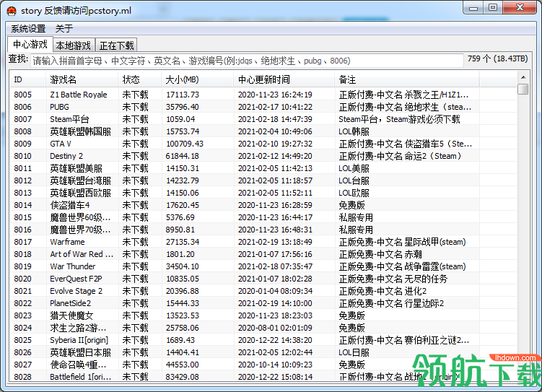
Task: Select the PUBG game row
Action: point(263,107)
